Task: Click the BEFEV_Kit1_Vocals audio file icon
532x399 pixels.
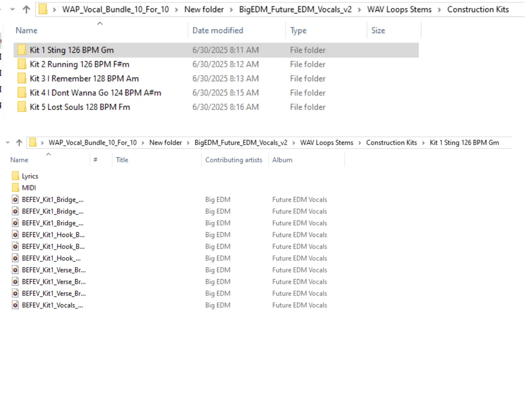Action: tap(15, 305)
